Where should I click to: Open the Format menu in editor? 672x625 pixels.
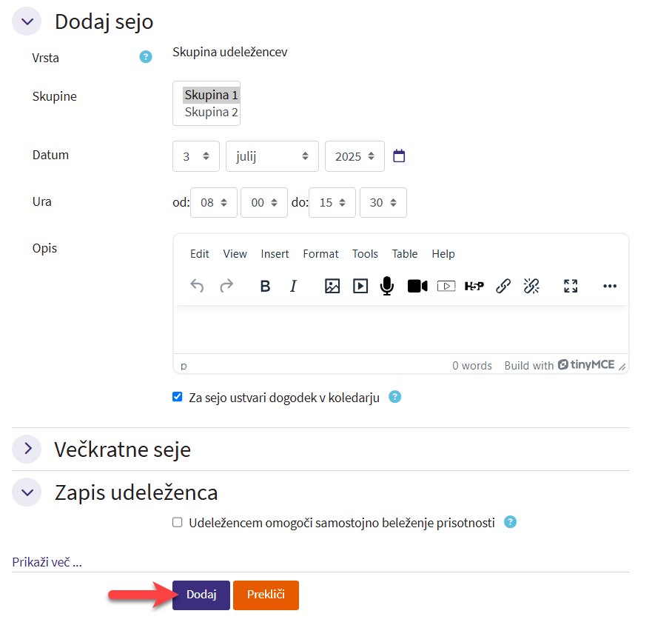[320, 254]
